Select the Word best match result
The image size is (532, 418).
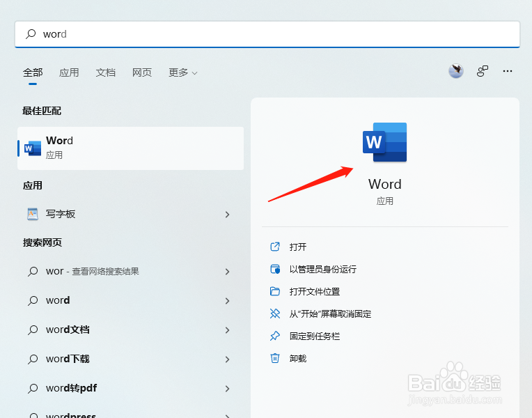click(x=131, y=148)
